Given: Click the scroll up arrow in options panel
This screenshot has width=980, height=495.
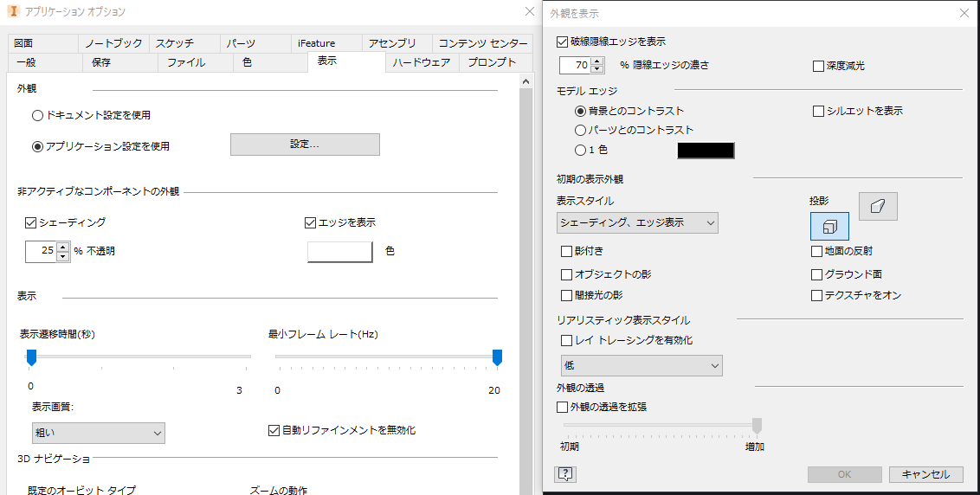Looking at the screenshot, I should click(x=525, y=82).
